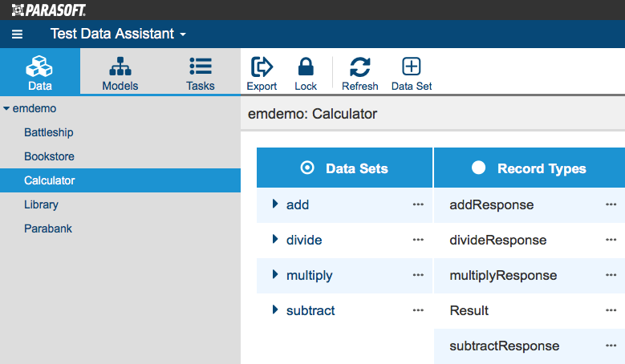
Task: Expand the add data set
Action: point(275,204)
